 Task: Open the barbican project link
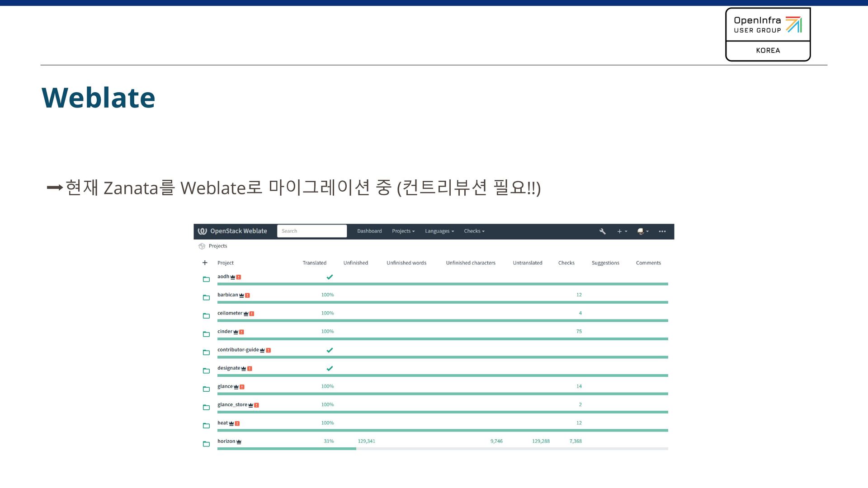pyautogui.click(x=227, y=295)
